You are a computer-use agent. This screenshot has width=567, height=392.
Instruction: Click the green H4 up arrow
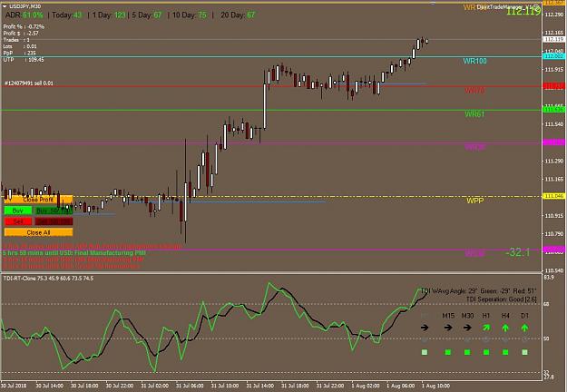tap(505, 328)
